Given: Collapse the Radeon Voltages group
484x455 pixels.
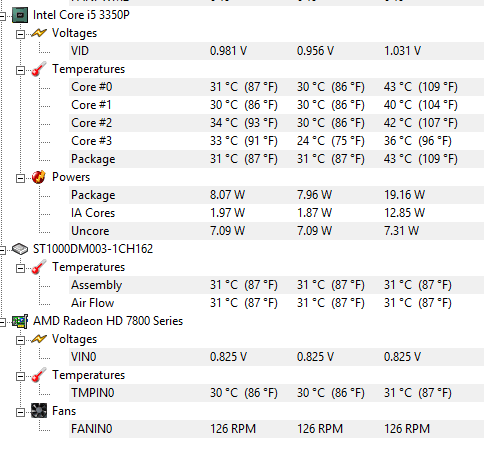Looking at the screenshot, I should [20, 340].
